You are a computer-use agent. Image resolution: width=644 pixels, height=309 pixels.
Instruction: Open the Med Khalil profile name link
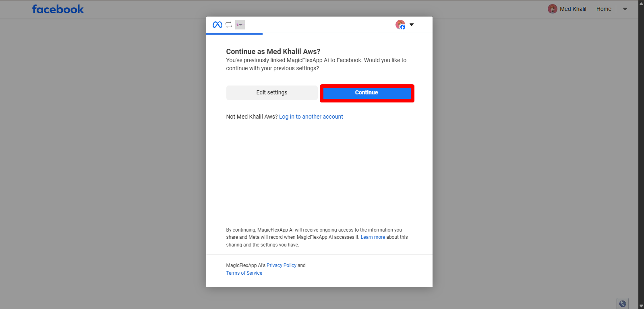[x=573, y=9]
